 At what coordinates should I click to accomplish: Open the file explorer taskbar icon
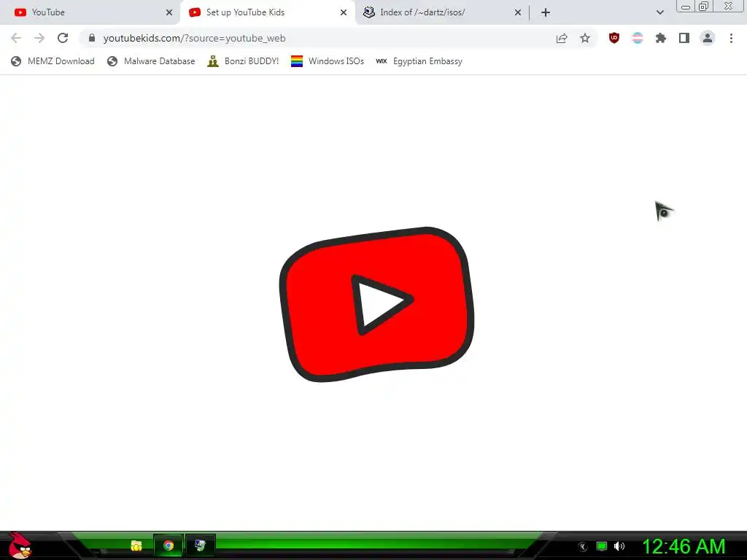coord(136,545)
